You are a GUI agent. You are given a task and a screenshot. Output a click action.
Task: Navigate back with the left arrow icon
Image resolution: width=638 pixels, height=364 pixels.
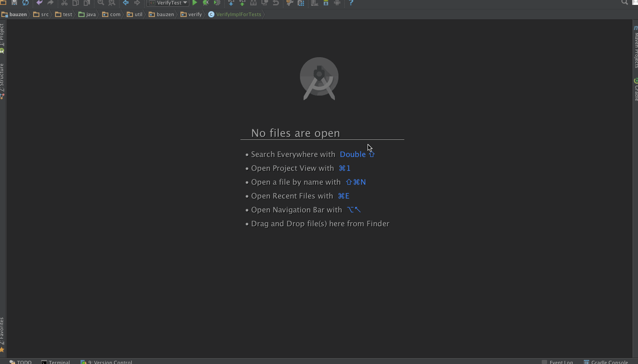126,3
